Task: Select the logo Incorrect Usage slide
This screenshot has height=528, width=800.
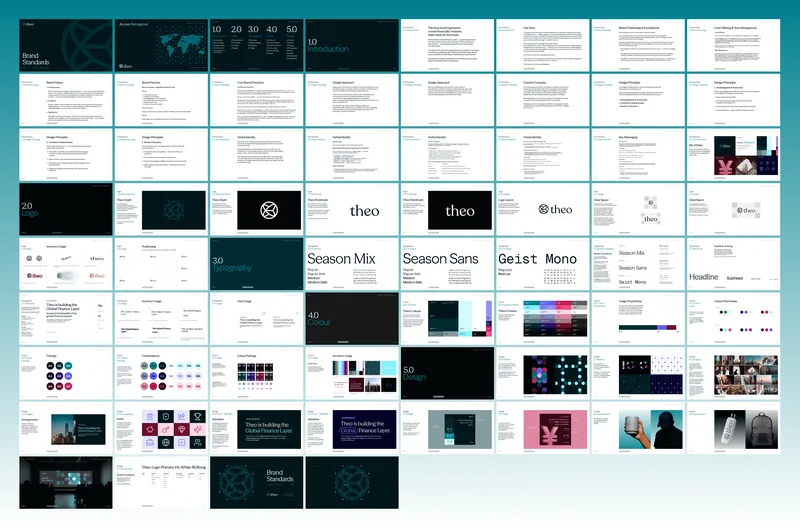Action: (x=66, y=264)
